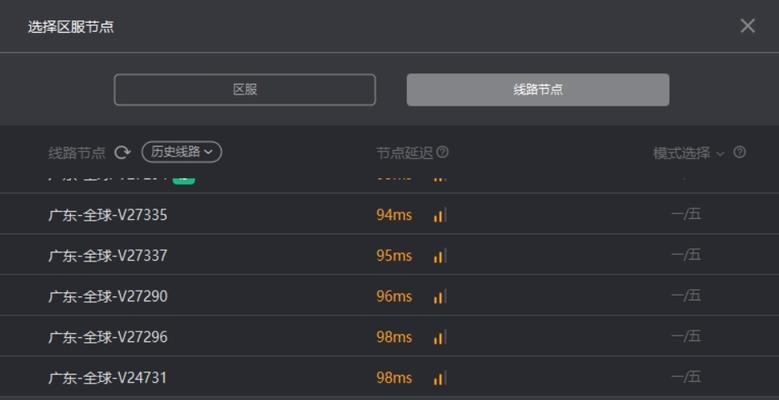Select node 广东-全球-V24731
The height and width of the screenshot is (400, 779).
pyautogui.click(x=390, y=377)
